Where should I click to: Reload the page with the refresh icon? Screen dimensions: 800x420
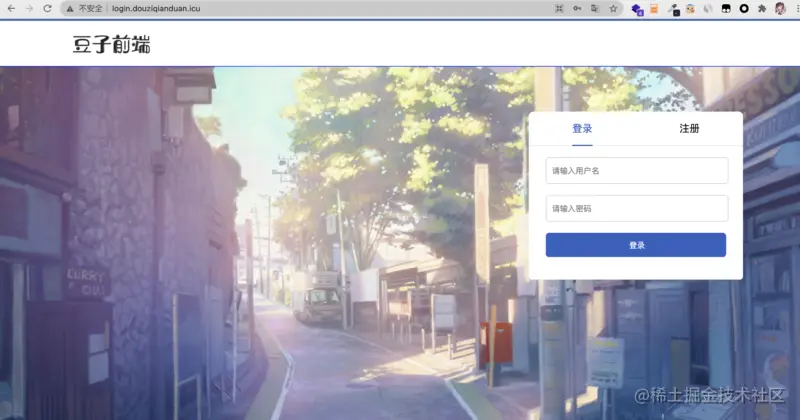(x=47, y=9)
